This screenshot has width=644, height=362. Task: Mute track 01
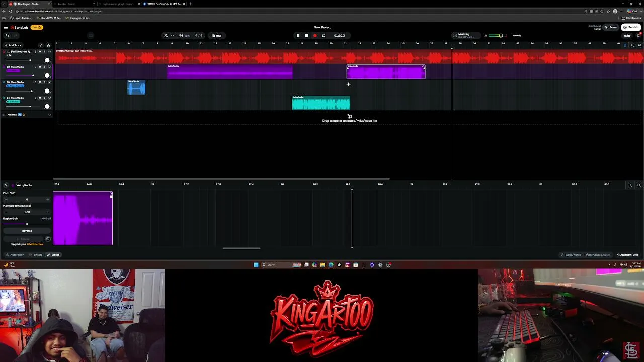click(40, 52)
